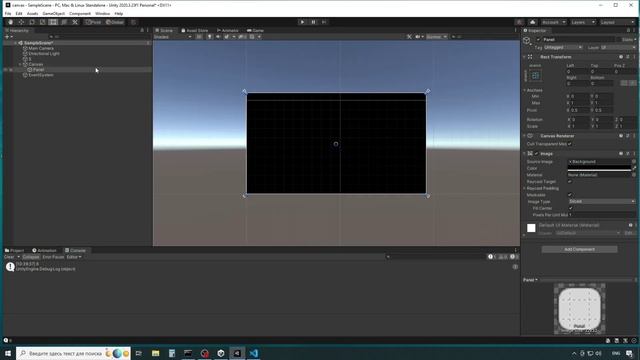Switch to the Animation tab
The width and height of the screenshot is (640, 360).
(44, 250)
